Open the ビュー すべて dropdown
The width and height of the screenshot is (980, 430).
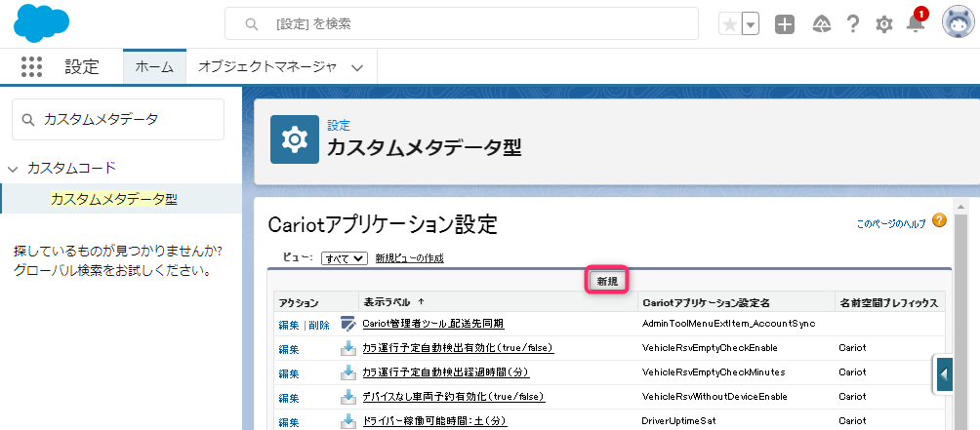click(345, 258)
